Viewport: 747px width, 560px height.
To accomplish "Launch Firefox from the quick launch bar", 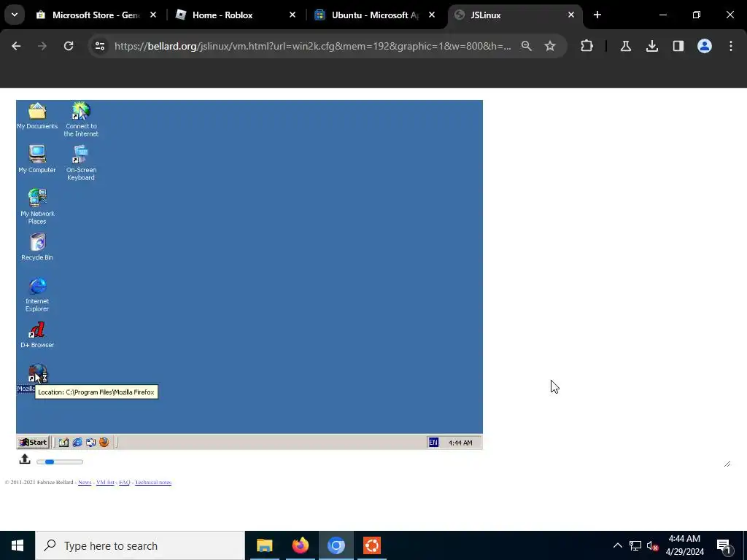I will [x=104, y=443].
